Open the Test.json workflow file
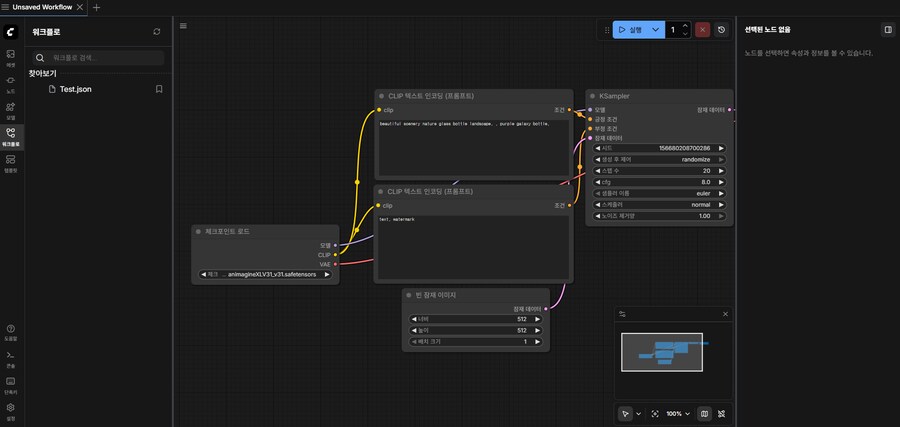Viewport: 900px width, 427px height. 75,89
